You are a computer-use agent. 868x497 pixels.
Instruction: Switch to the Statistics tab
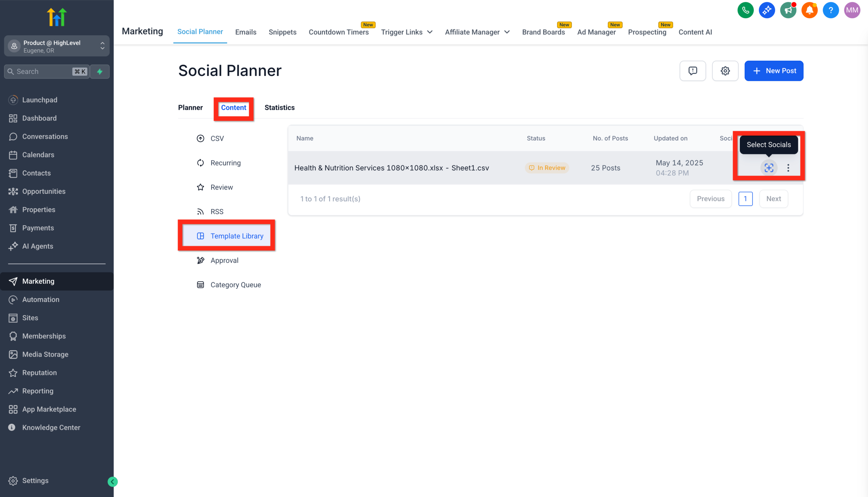coord(279,108)
